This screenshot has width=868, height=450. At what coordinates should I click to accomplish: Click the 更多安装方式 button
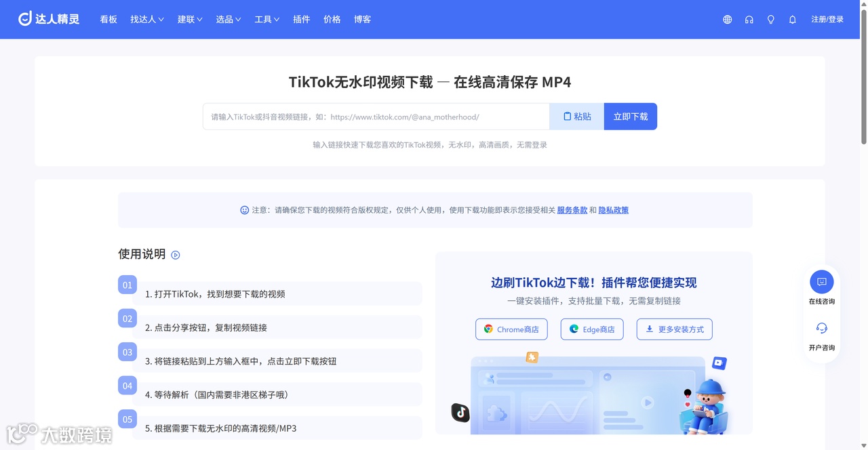[x=675, y=329]
